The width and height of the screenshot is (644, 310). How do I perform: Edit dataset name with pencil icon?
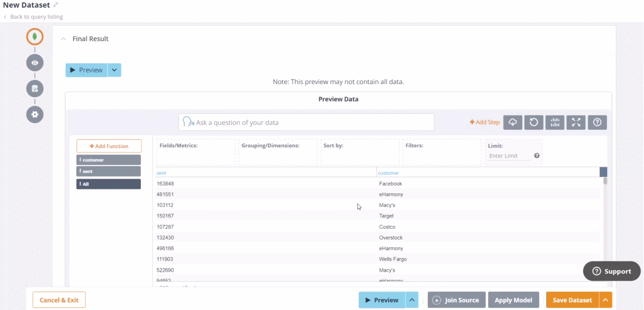click(x=56, y=5)
